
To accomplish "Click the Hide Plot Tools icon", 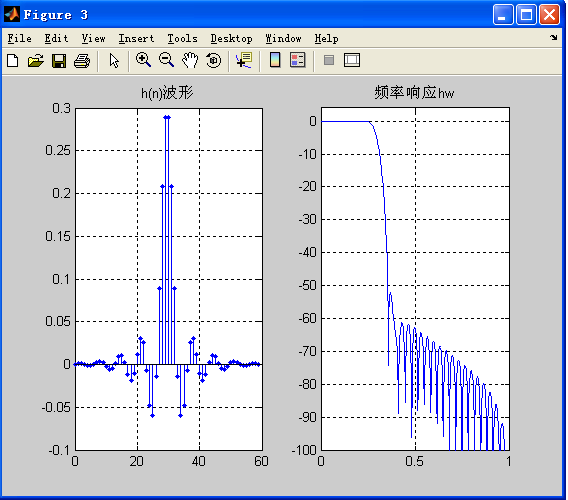I will [329, 60].
